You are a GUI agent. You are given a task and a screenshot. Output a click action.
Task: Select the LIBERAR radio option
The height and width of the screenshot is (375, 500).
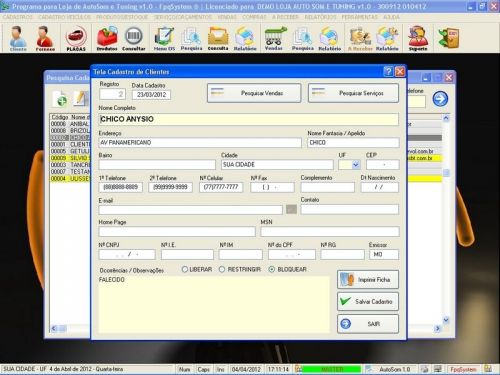pos(197,269)
